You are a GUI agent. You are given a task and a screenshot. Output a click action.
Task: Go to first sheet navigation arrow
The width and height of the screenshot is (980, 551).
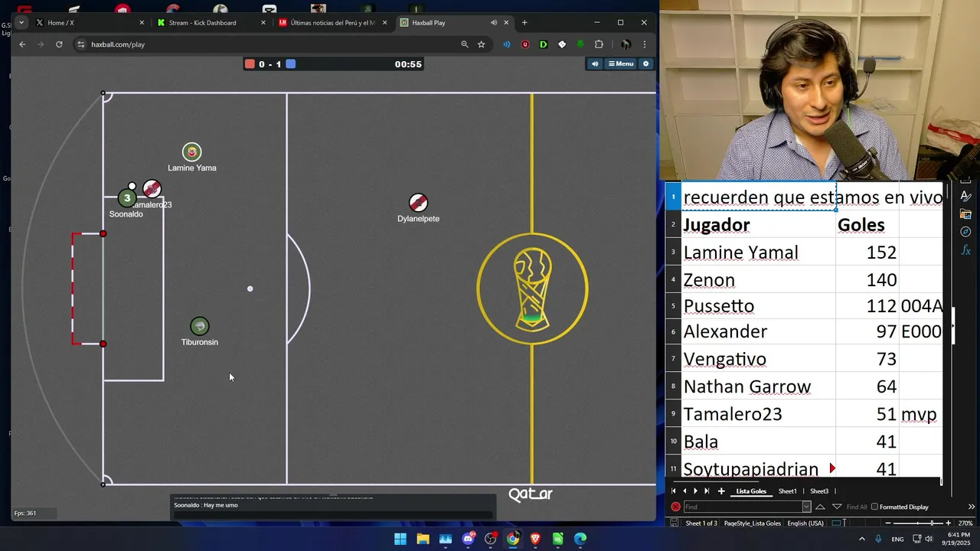click(x=674, y=491)
